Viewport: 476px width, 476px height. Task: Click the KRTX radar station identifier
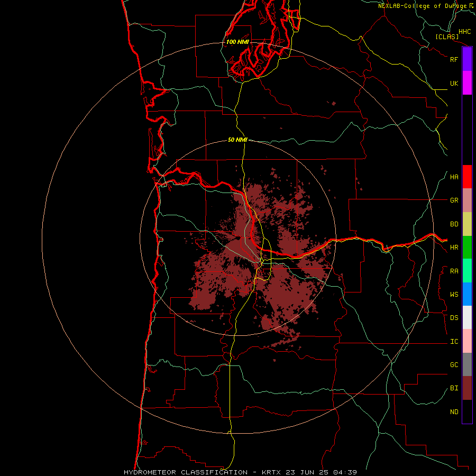[x=271, y=472]
